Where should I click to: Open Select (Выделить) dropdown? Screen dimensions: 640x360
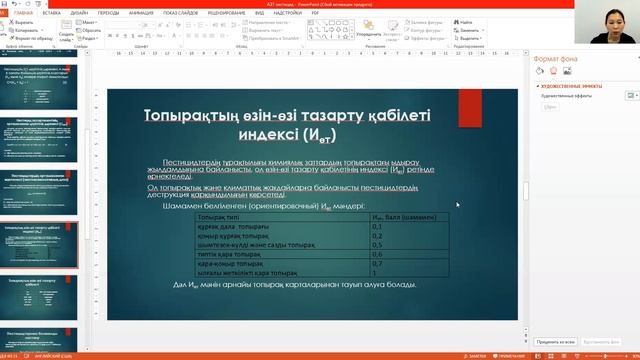point(468,38)
